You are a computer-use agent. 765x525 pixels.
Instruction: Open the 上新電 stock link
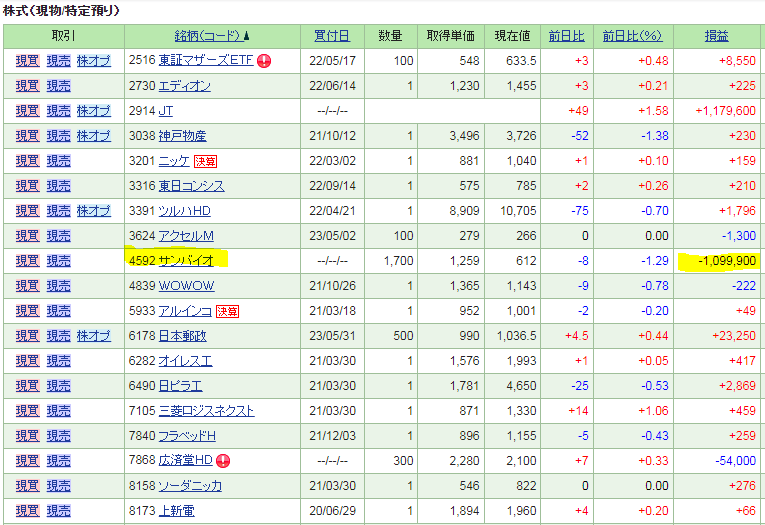[x=177, y=511]
